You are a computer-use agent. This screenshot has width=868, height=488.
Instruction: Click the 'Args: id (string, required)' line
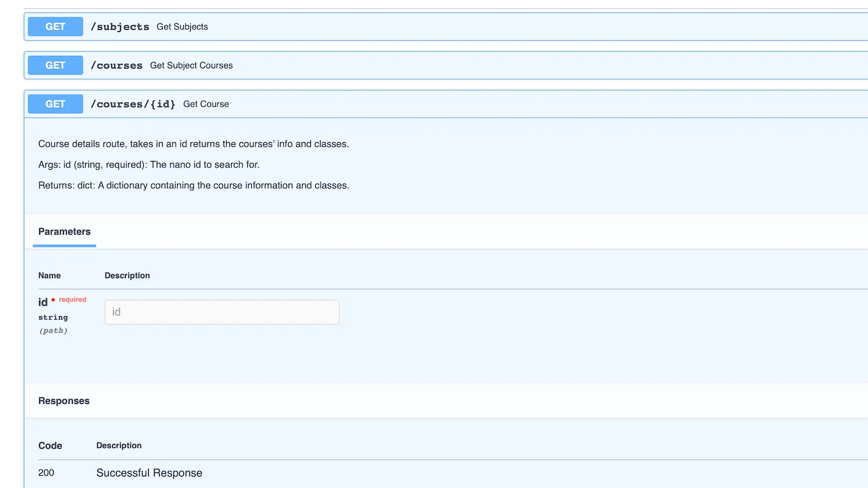click(149, 165)
